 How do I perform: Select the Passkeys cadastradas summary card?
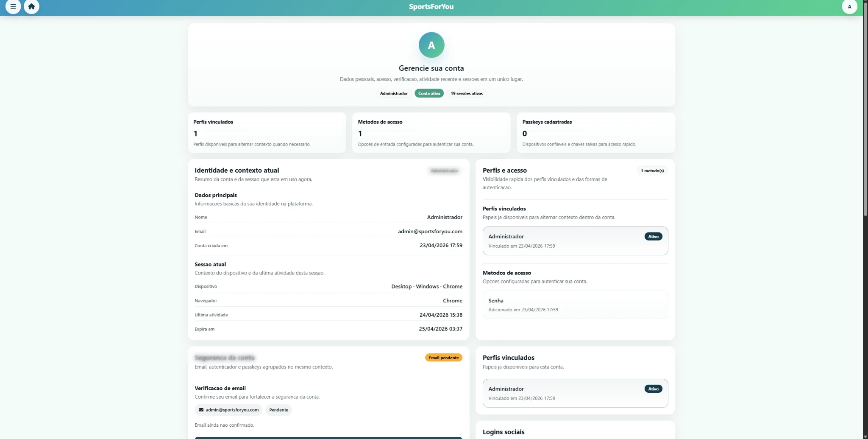click(x=595, y=133)
